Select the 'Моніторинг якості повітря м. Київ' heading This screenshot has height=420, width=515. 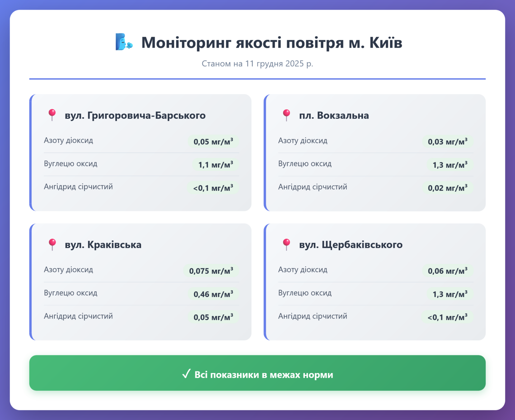[272, 43]
